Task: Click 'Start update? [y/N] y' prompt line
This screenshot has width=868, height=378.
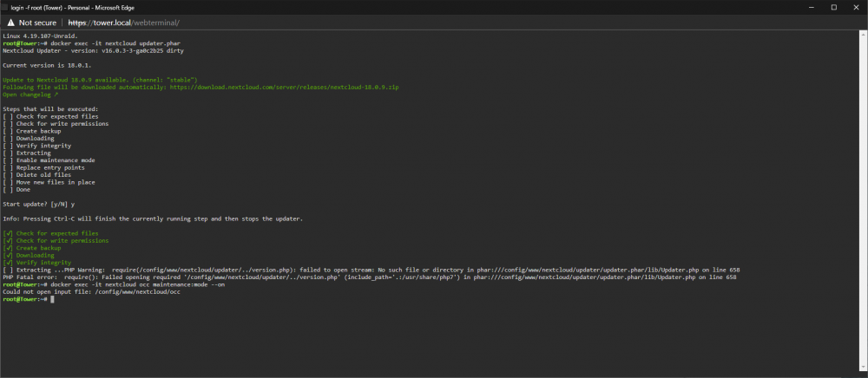Action: coord(39,205)
